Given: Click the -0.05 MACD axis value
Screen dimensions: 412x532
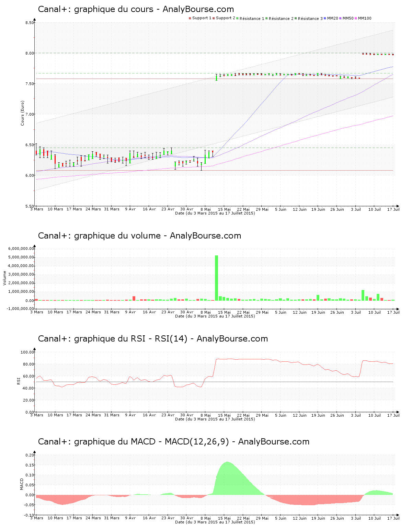Looking at the screenshot, I should point(30,505).
